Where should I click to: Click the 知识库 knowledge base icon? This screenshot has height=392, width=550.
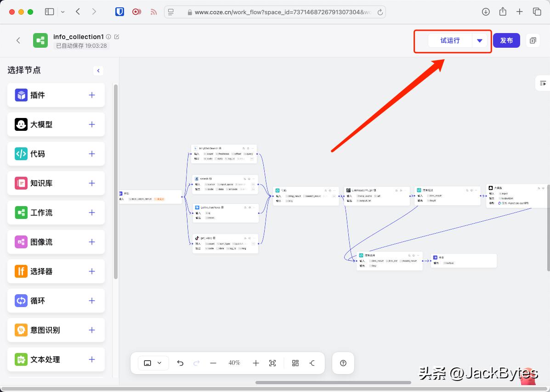(21, 183)
